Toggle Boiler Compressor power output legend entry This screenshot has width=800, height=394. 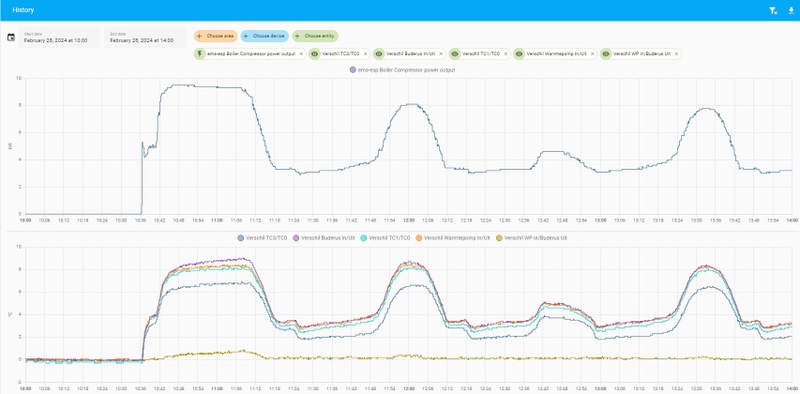[x=403, y=70]
